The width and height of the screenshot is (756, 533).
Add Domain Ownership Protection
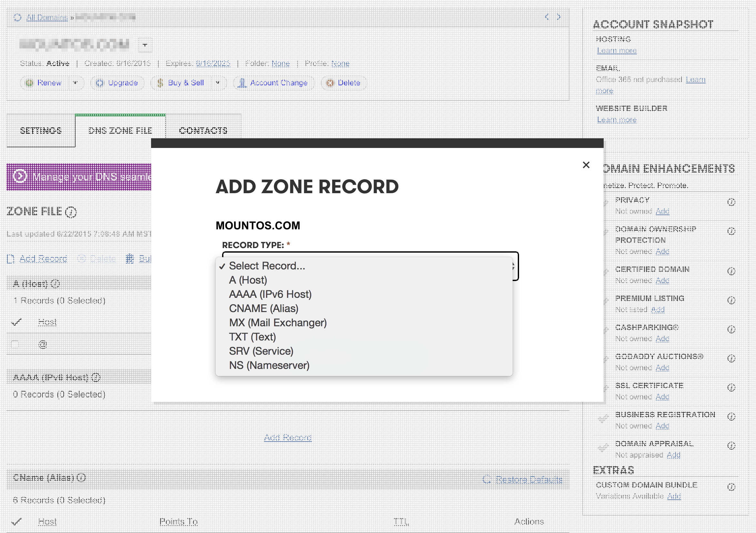(662, 251)
